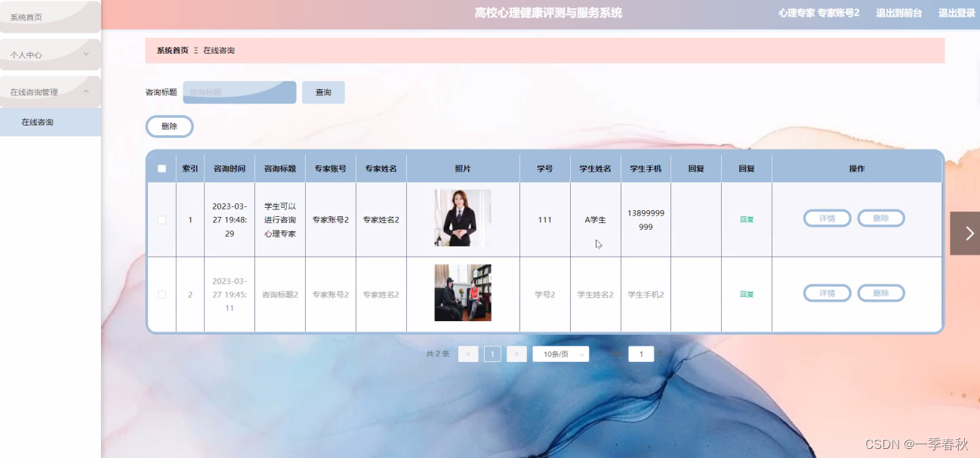Go to previous page with left arrow
This screenshot has height=458, width=980.
coord(468,354)
